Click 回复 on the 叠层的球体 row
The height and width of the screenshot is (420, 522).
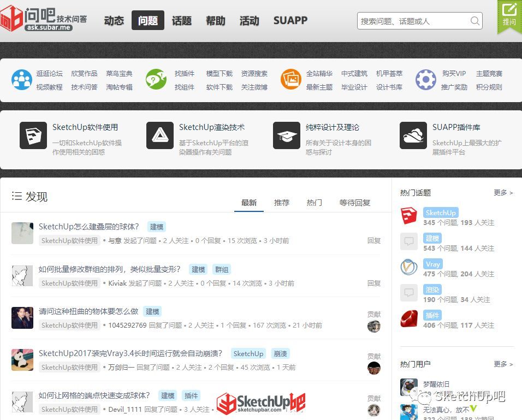[374, 240]
